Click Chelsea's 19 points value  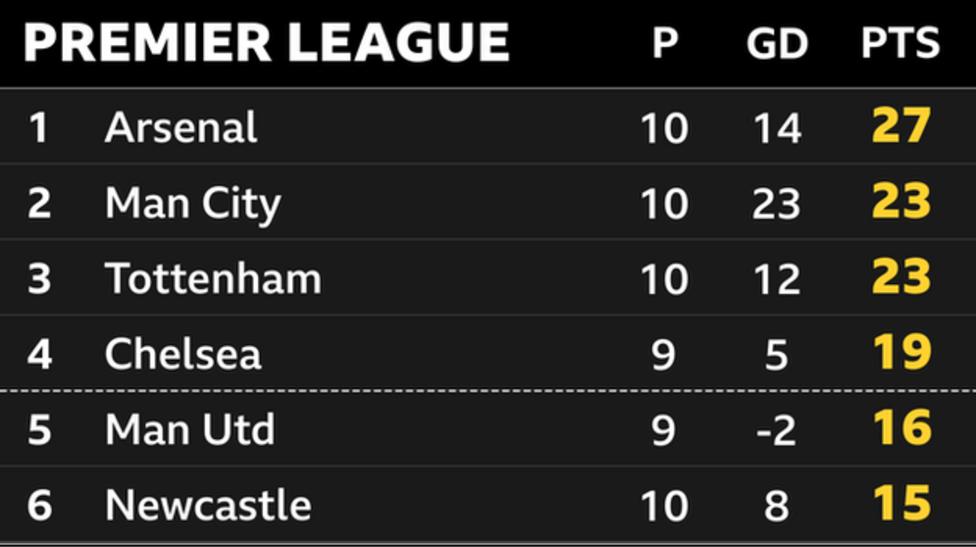click(901, 353)
